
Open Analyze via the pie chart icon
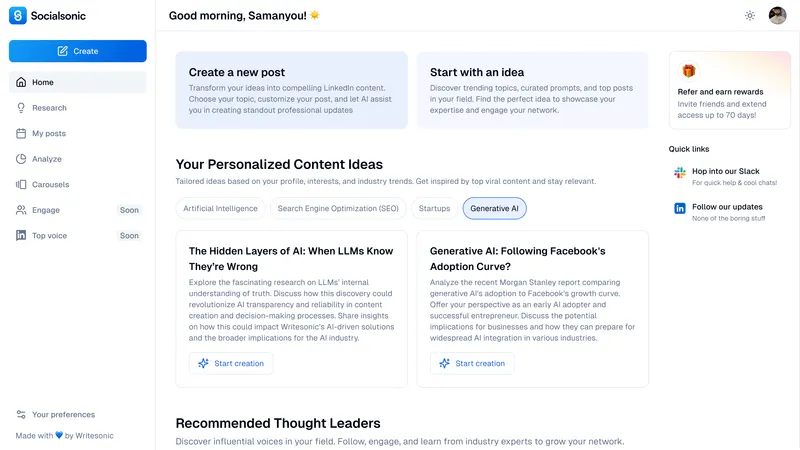pos(21,159)
